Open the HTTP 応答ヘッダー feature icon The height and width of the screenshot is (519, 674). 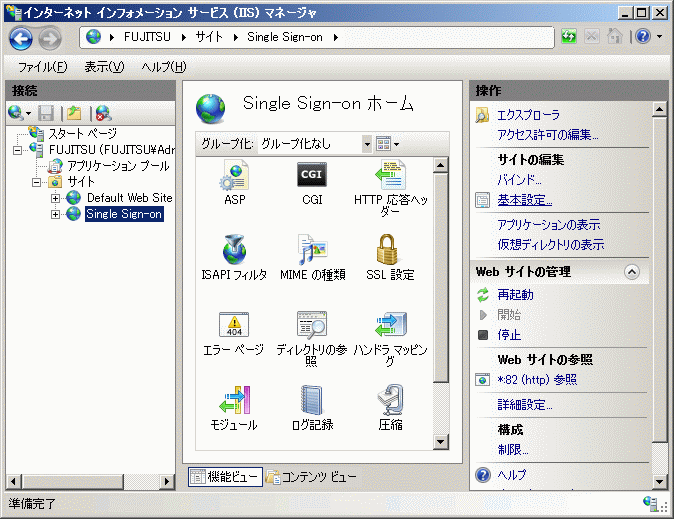click(x=390, y=175)
